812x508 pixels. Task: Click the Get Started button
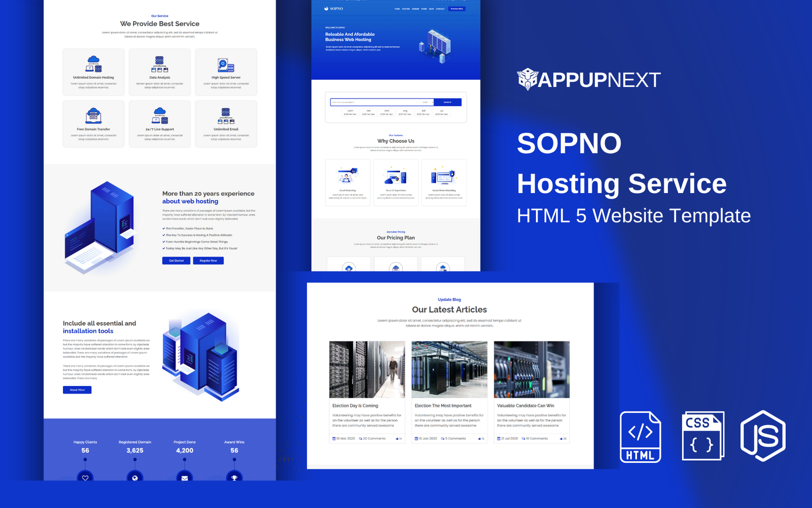tap(176, 261)
